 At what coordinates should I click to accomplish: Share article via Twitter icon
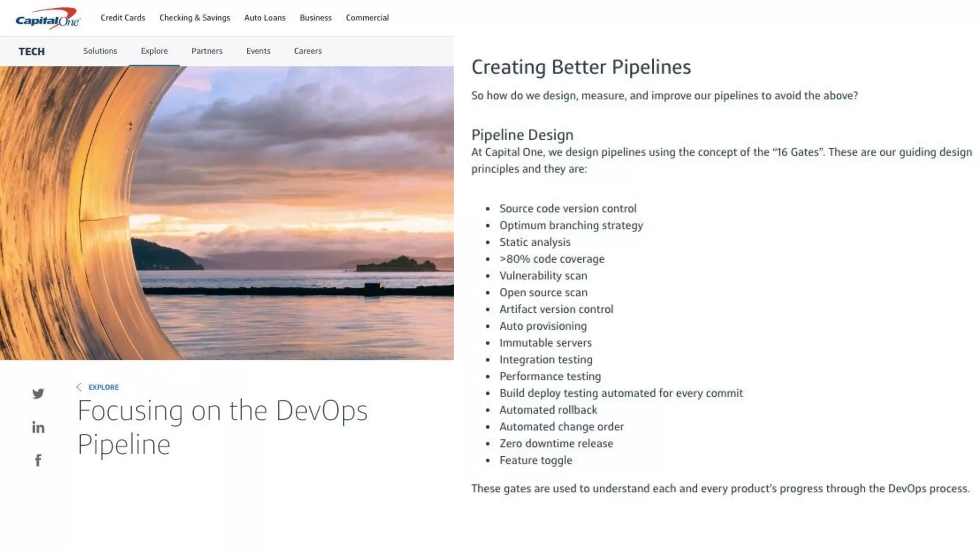(x=38, y=394)
